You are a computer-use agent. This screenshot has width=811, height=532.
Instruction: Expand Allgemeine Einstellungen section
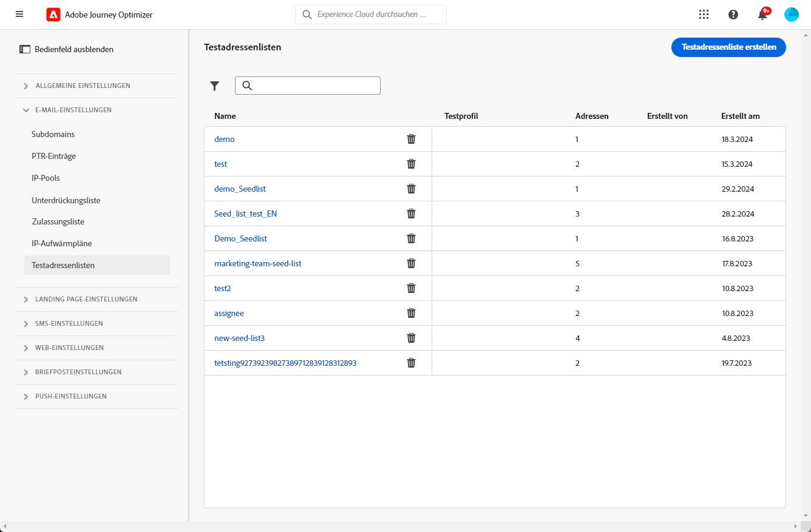coord(83,86)
